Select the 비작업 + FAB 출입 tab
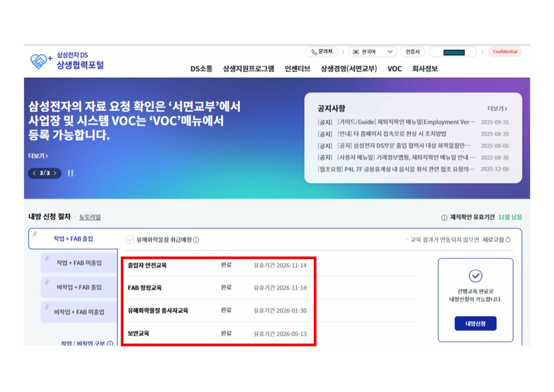 [x=79, y=287]
